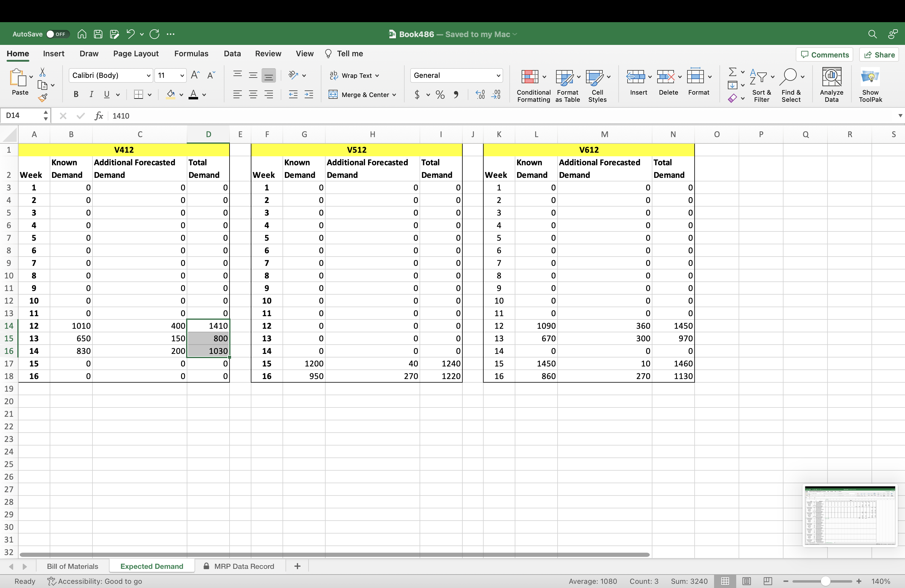Toggle AutoSave switch on

(x=57, y=34)
